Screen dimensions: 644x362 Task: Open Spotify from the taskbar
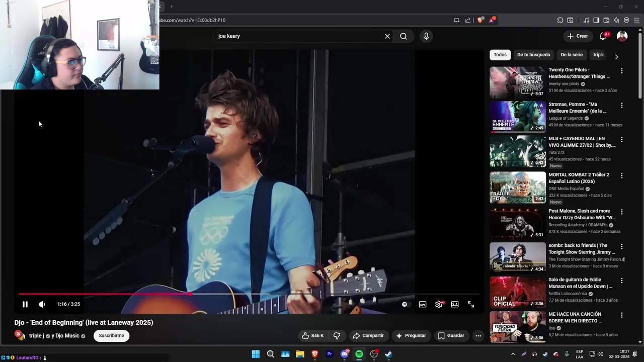tap(359, 354)
